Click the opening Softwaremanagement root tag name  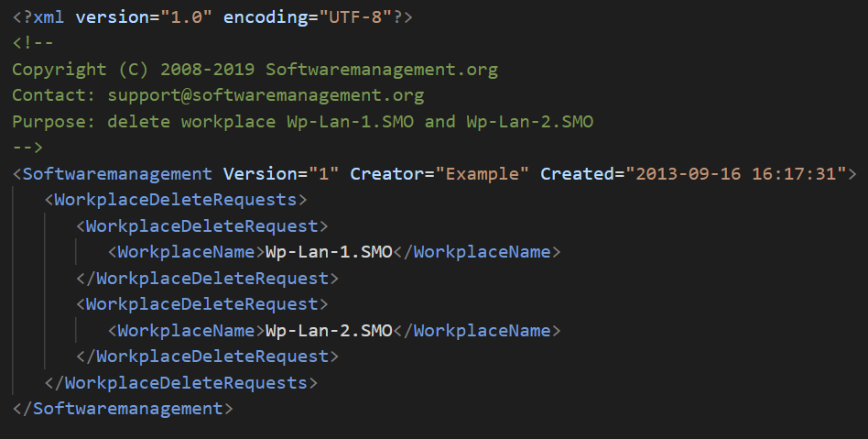(x=117, y=173)
